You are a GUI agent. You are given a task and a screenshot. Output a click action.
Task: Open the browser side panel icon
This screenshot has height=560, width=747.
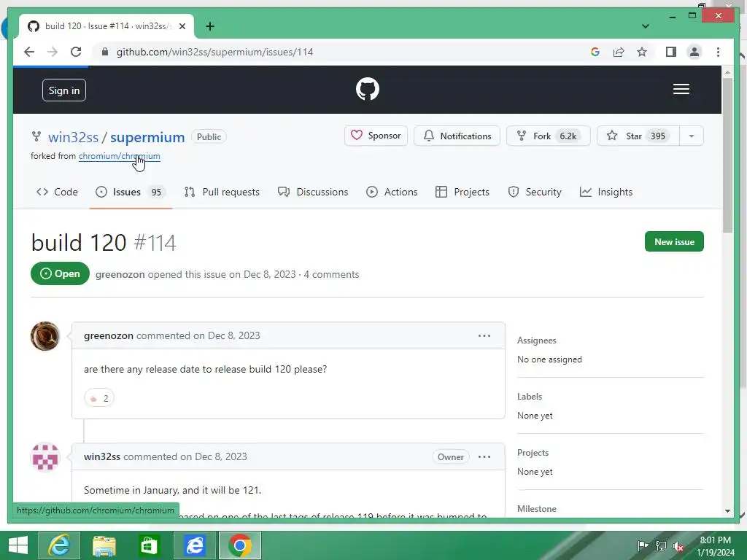click(671, 52)
